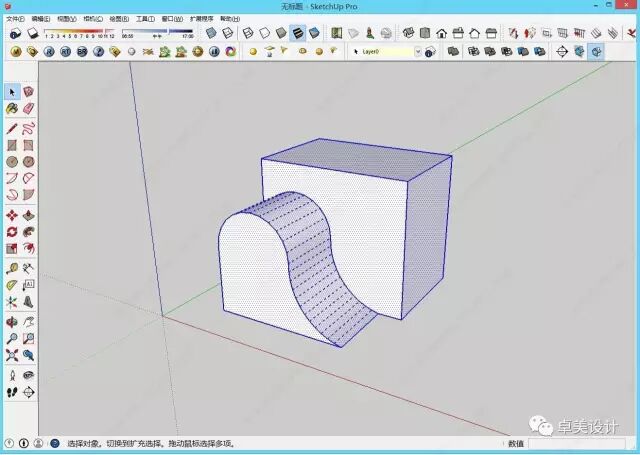Viewport: 640px width, 455px height.
Task: Switch to monochrome face style
Action: [314, 33]
